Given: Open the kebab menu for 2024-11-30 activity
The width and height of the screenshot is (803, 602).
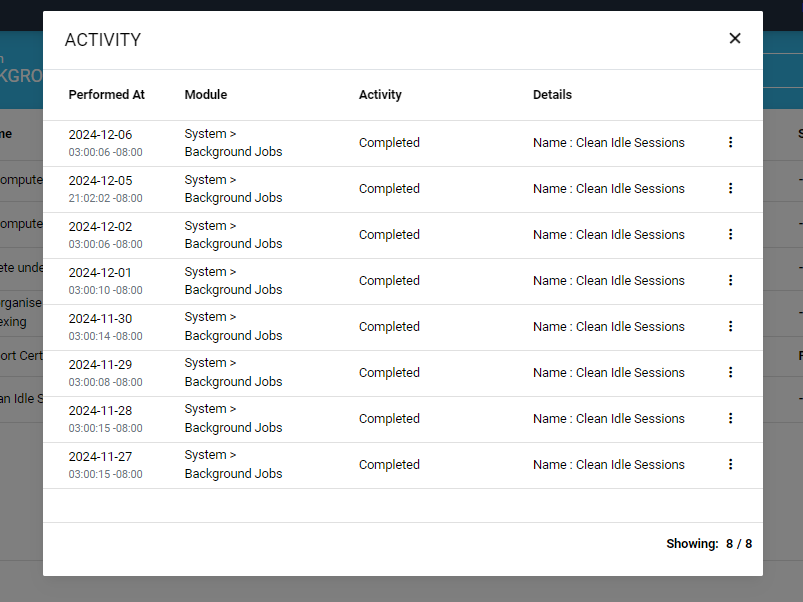Looking at the screenshot, I should click(x=730, y=327).
